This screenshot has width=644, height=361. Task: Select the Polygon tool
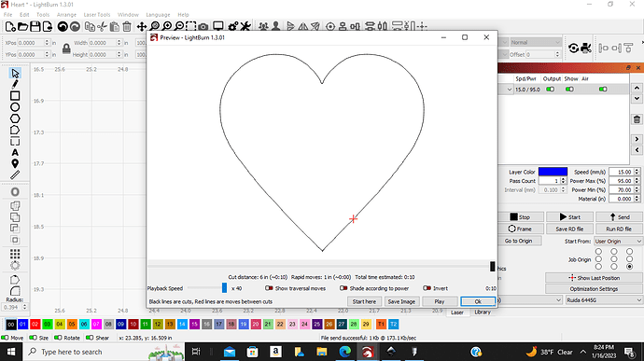(x=15, y=118)
